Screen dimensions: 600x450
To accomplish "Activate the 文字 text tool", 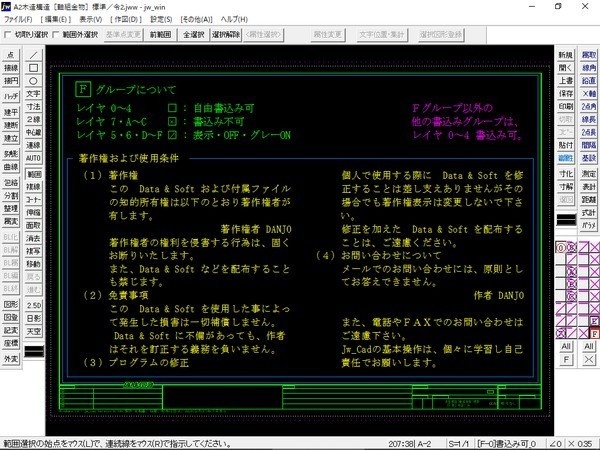I will click(33, 94).
